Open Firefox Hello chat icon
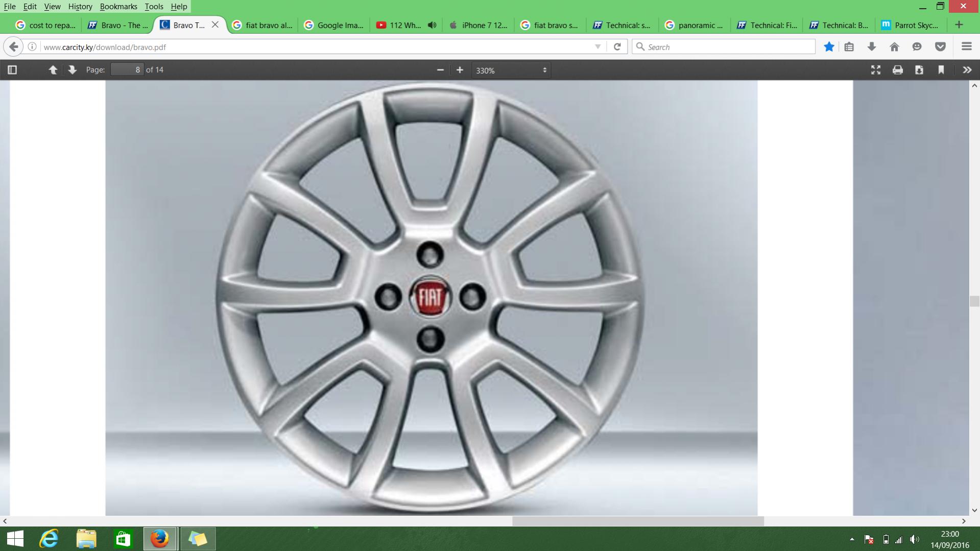The image size is (980, 551). (x=917, y=47)
